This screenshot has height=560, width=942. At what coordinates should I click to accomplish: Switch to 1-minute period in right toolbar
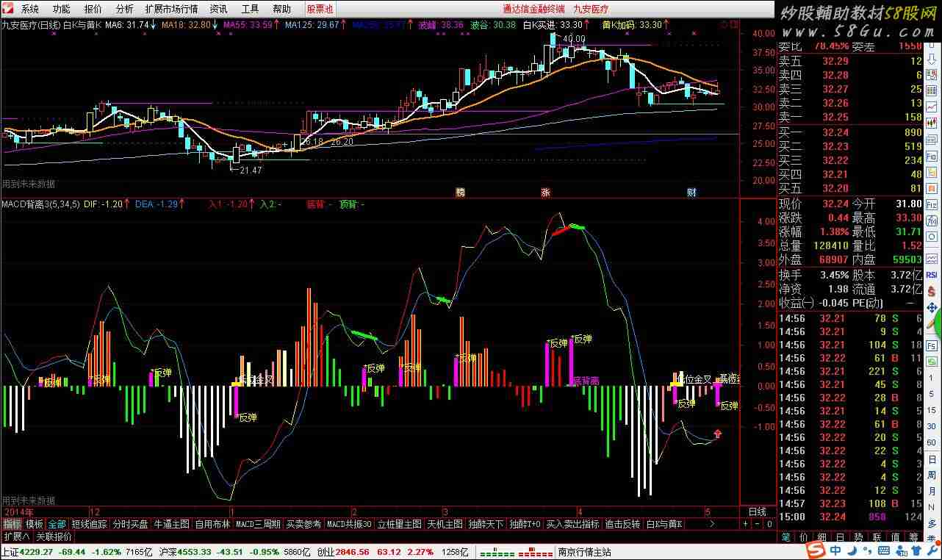[x=931, y=378]
